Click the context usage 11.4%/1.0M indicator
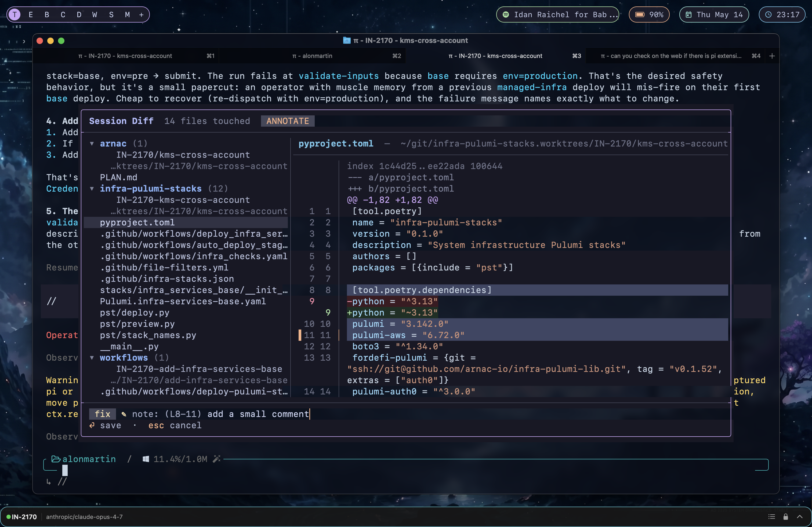 tap(180, 459)
